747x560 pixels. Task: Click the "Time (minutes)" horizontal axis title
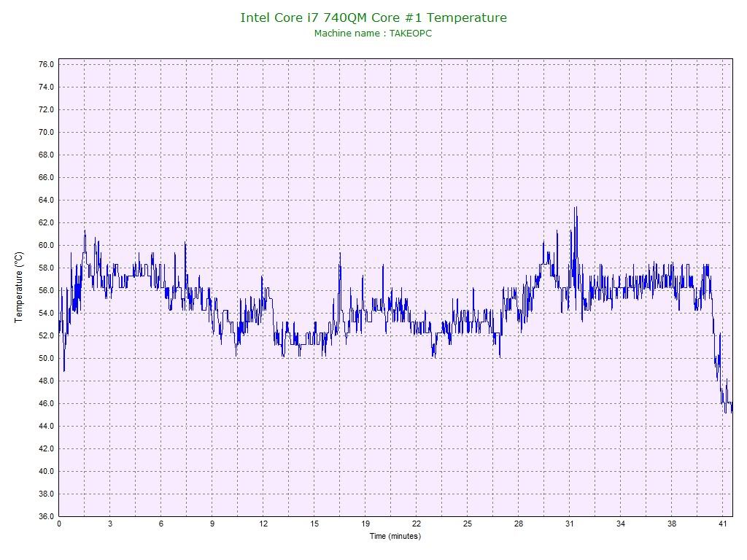tap(395, 536)
